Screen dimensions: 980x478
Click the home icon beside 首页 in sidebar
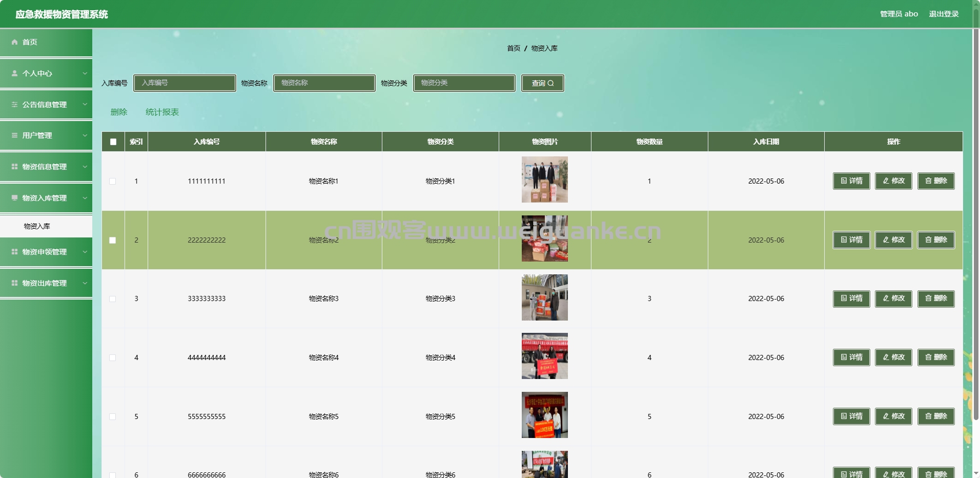point(14,42)
